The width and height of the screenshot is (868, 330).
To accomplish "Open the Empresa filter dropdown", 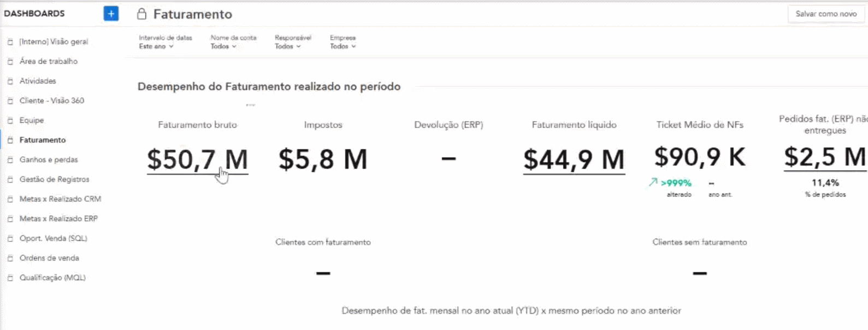I will (x=343, y=46).
